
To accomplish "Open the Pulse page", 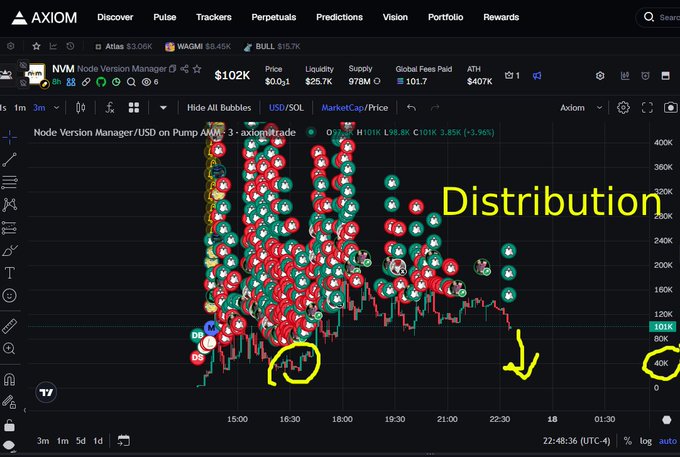I will point(165,17).
